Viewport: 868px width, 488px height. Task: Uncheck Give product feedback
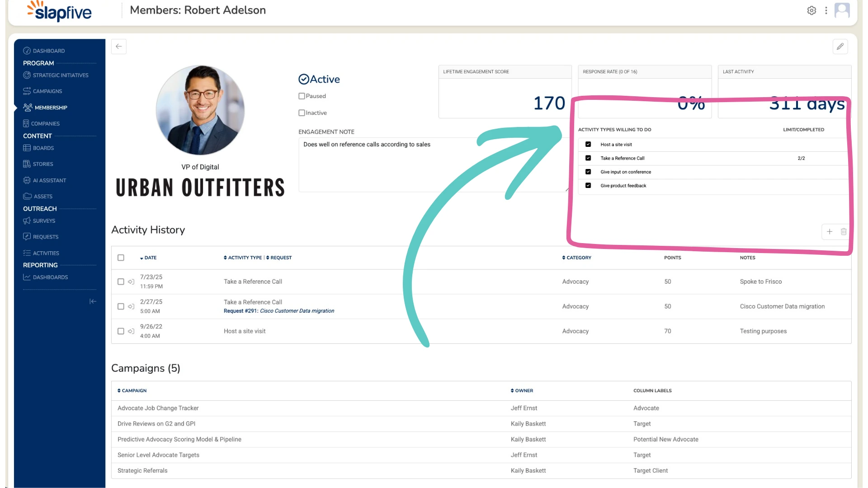click(588, 185)
